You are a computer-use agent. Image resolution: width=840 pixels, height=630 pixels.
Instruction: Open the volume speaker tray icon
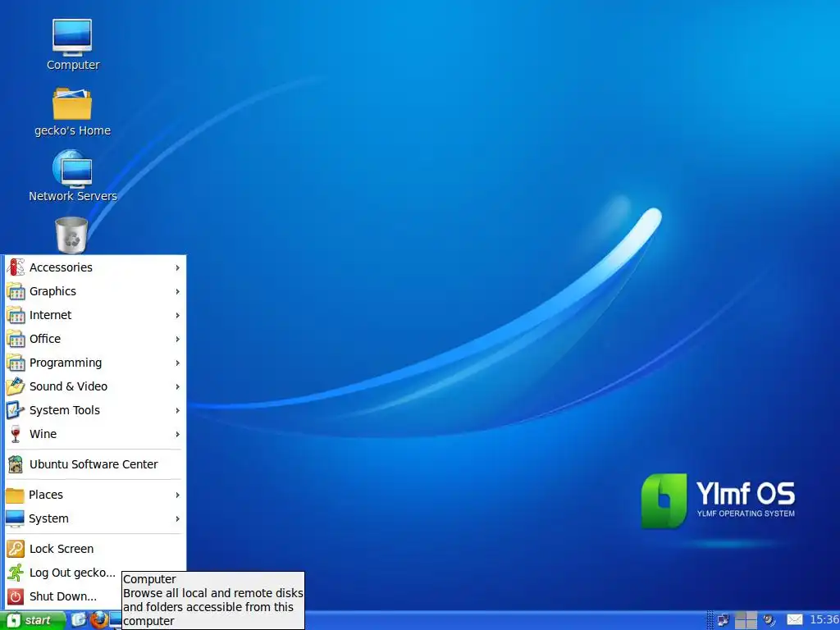pyautogui.click(x=769, y=620)
